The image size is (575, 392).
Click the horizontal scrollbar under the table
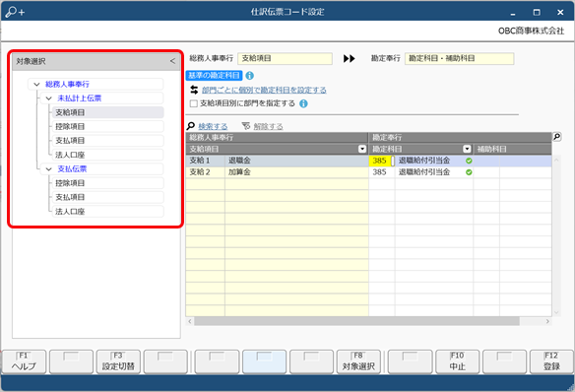356,322
